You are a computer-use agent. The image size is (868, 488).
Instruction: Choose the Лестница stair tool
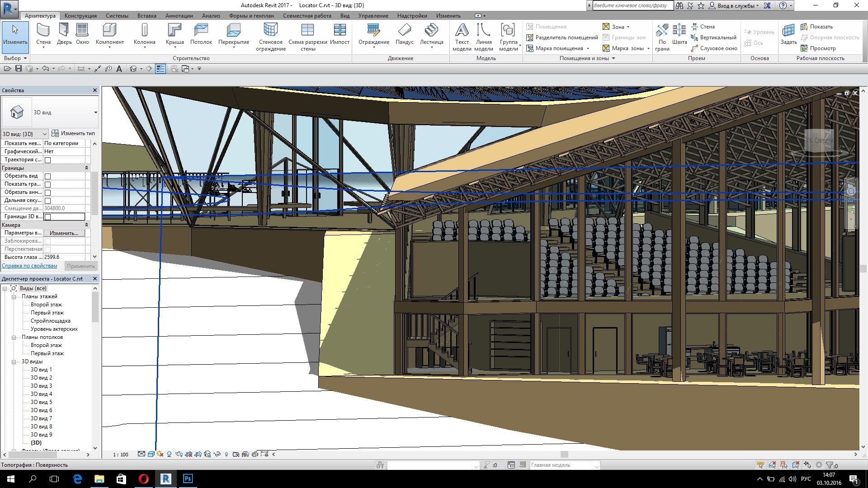[x=432, y=36]
